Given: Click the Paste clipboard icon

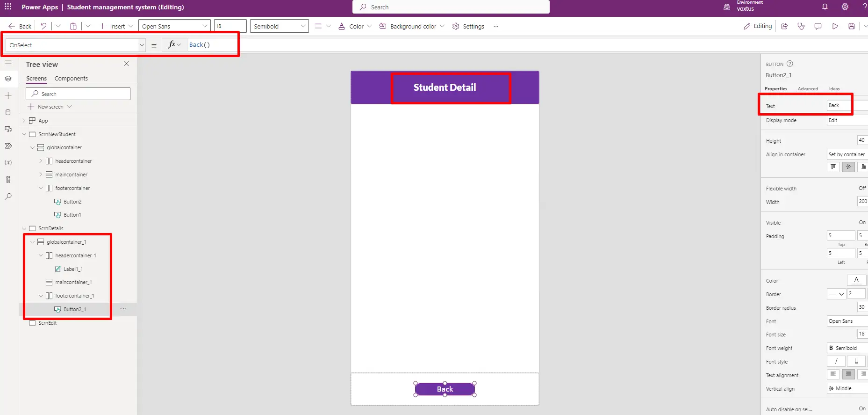Looking at the screenshot, I should (x=73, y=26).
